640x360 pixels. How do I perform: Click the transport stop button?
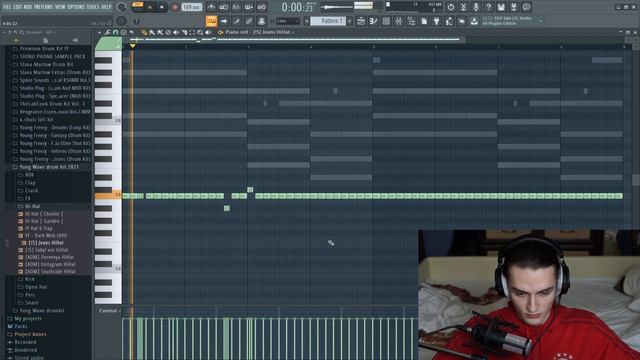(x=162, y=7)
